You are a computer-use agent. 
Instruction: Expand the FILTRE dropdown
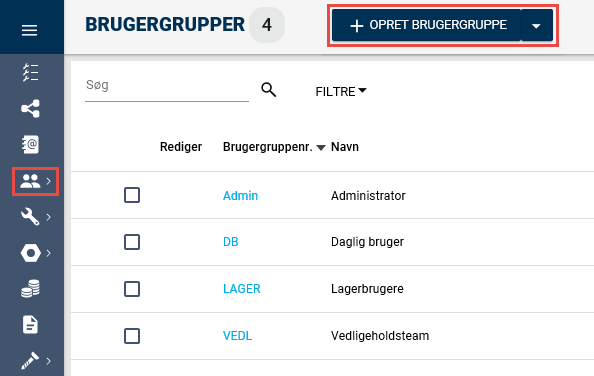click(341, 91)
